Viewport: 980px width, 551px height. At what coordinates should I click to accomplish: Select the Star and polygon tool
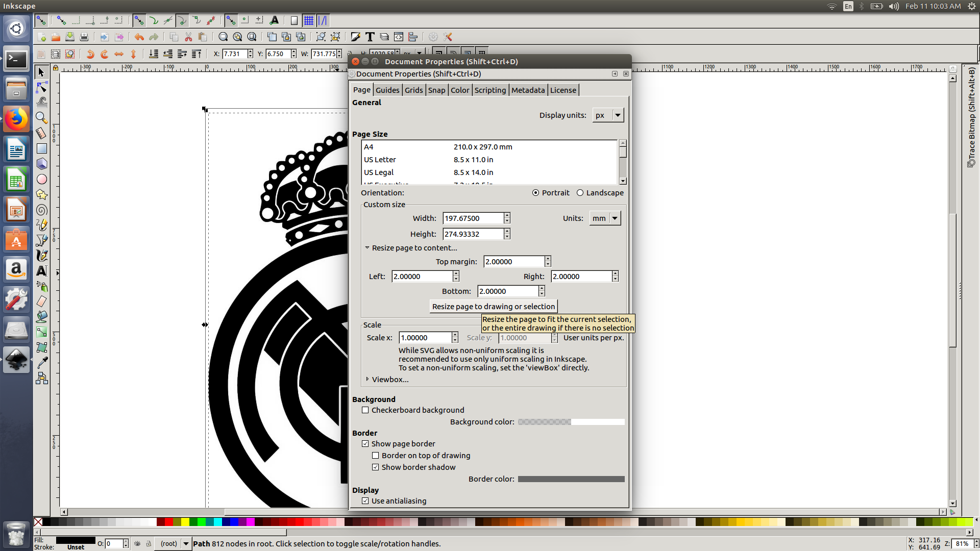42,194
